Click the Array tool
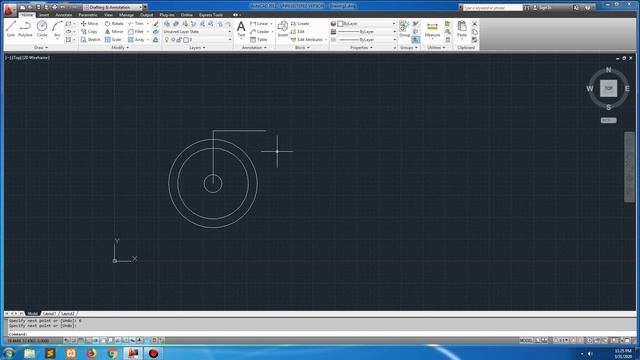This screenshot has height=360, width=640. pyautogui.click(x=136, y=40)
